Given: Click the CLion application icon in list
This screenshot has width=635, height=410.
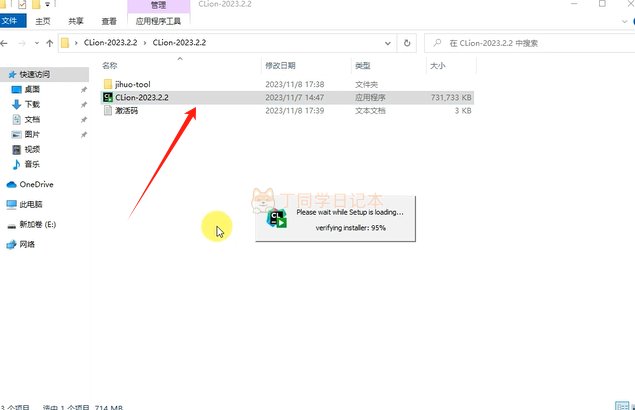Looking at the screenshot, I should tap(108, 97).
